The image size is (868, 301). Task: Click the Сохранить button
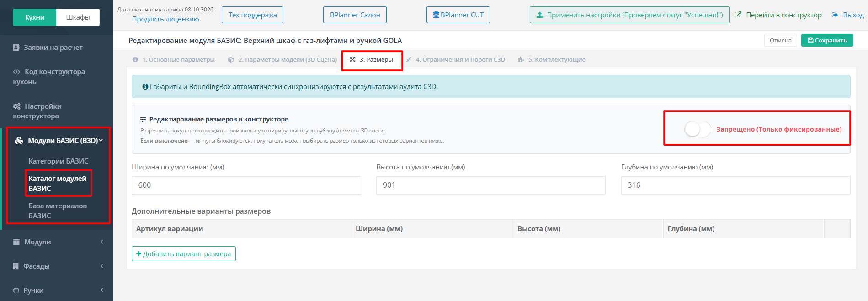(x=827, y=40)
